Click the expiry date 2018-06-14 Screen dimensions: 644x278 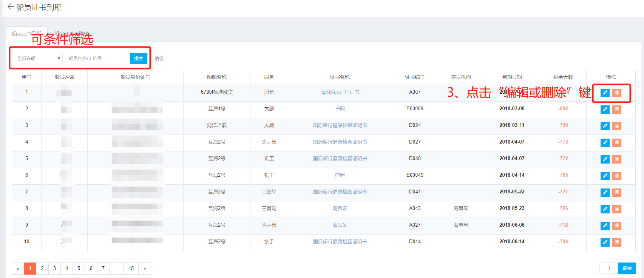[x=512, y=241]
